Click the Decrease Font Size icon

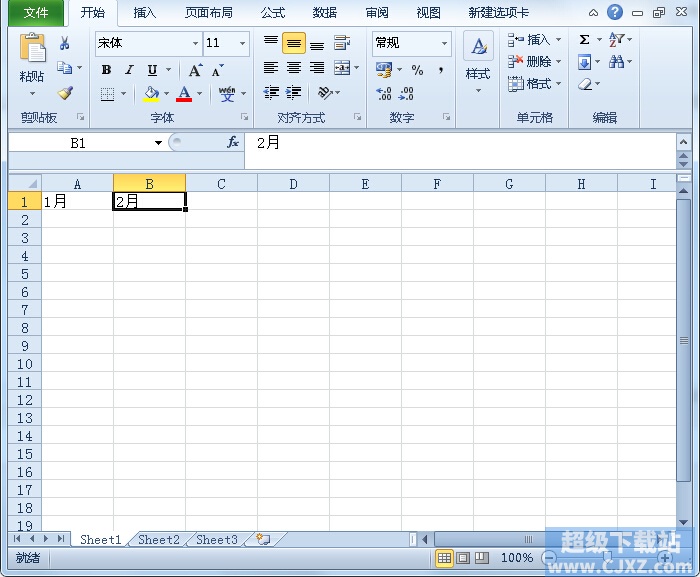coord(217,71)
